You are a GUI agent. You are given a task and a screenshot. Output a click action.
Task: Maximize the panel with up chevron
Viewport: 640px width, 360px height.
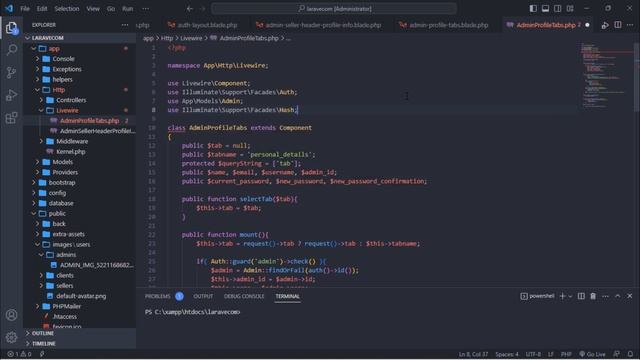click(x=618, y=296)
